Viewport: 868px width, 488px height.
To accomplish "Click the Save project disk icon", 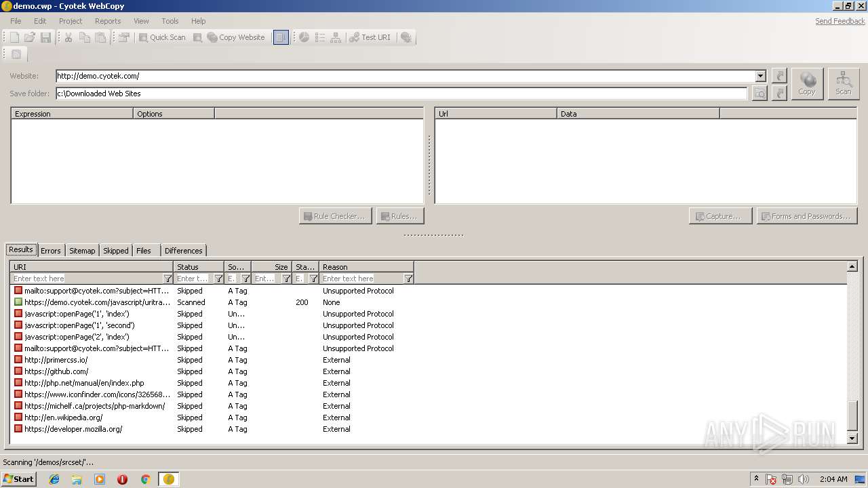I will point(45,37).
